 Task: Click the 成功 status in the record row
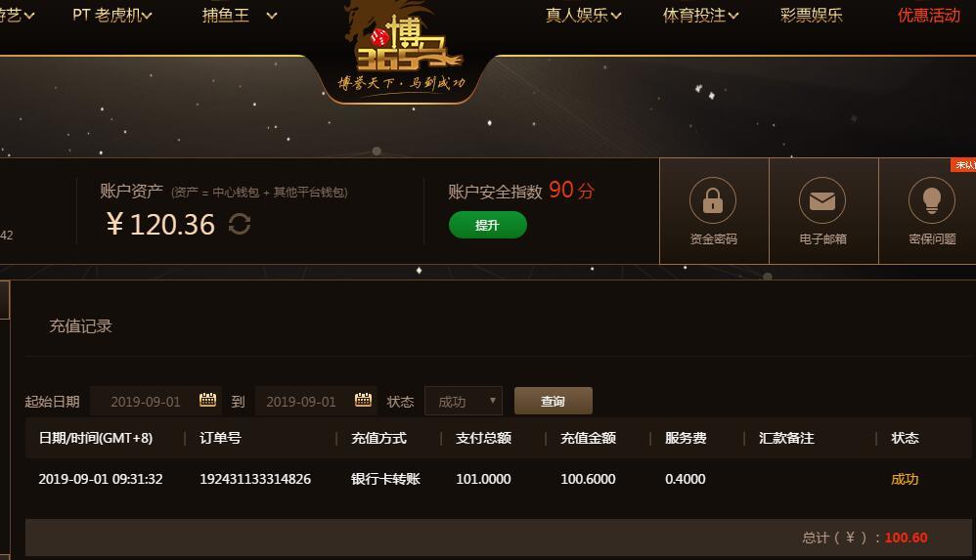tap(905, 479)
